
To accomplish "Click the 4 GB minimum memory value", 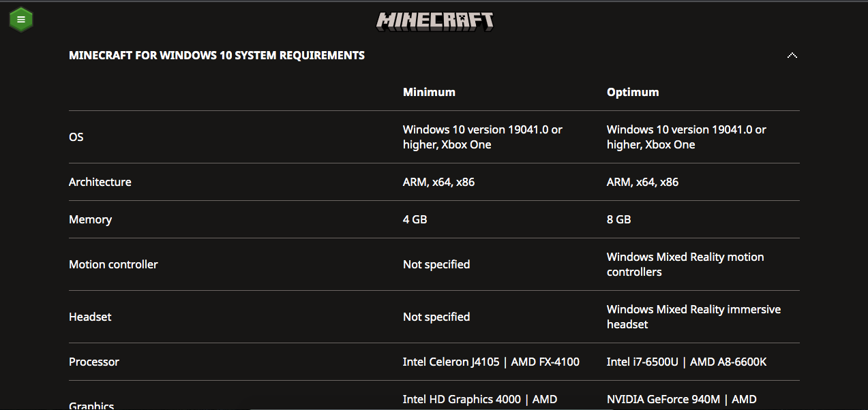I will point(415,219).
